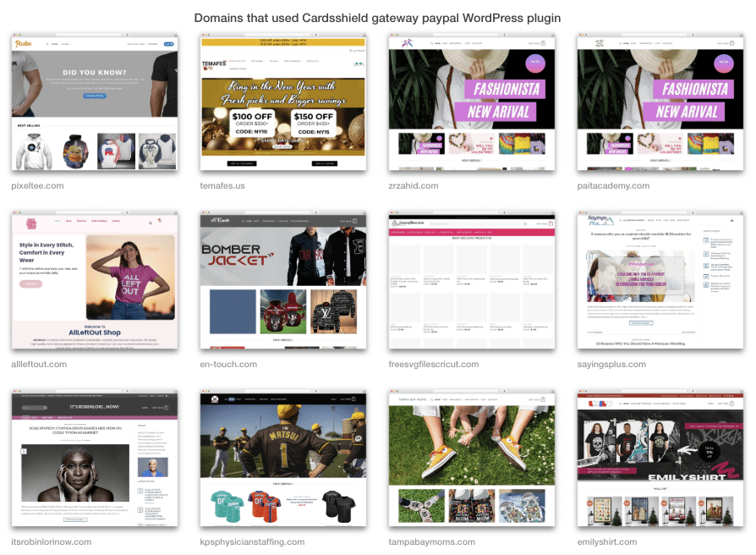The image size is (756, 555).
Task: Open the kpsphysicianstaffing.com baseball thumbnail
Action: (x=283, y=458)
